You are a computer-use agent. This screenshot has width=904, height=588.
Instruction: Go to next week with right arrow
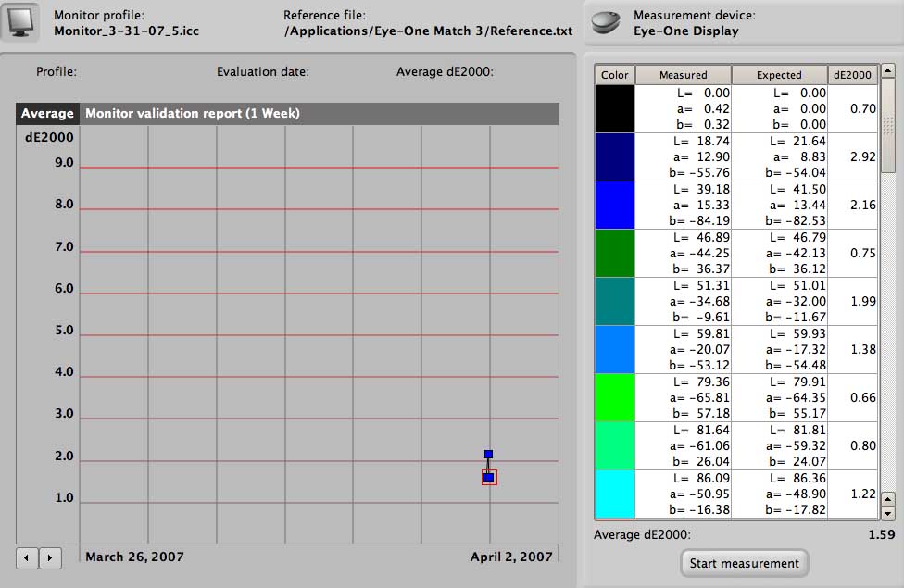click(x=50, y=557)
